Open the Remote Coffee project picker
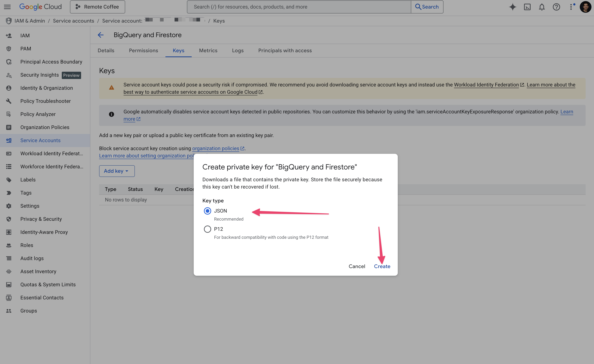This screenshot has height=364, width=594. (x=97, y=7)
